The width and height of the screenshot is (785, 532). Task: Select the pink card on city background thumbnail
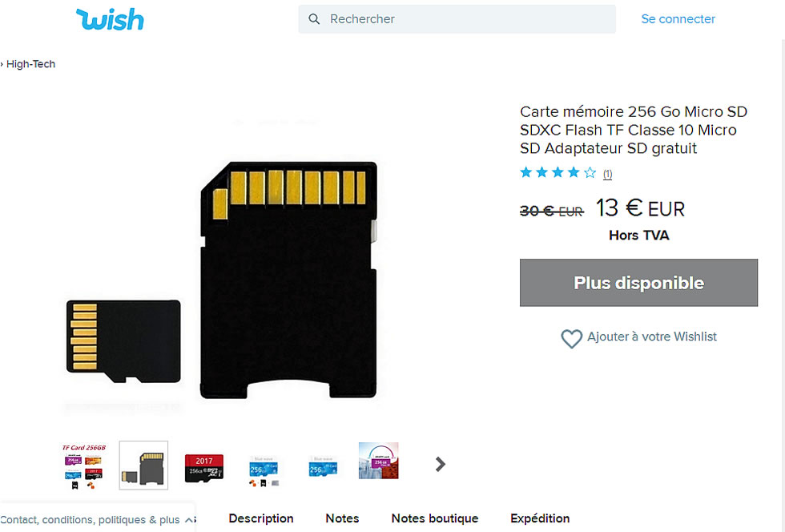(378, 461)
